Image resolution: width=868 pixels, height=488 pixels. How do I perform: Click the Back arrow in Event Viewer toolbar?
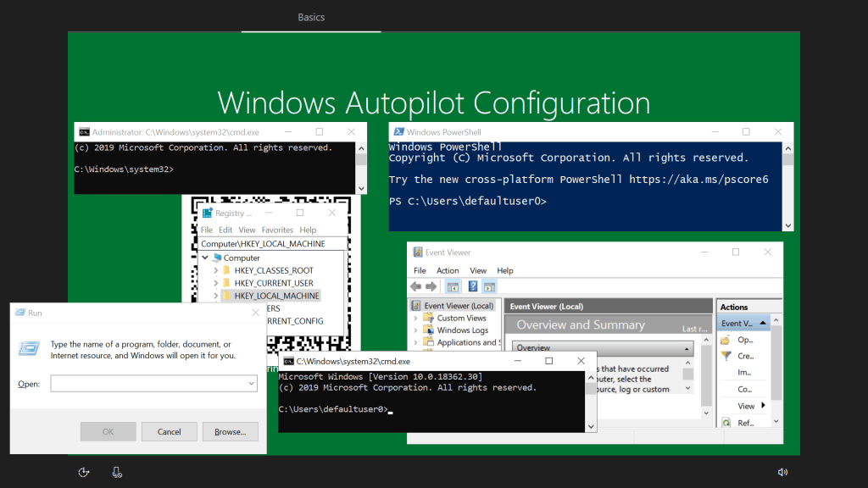click(415, 286)
